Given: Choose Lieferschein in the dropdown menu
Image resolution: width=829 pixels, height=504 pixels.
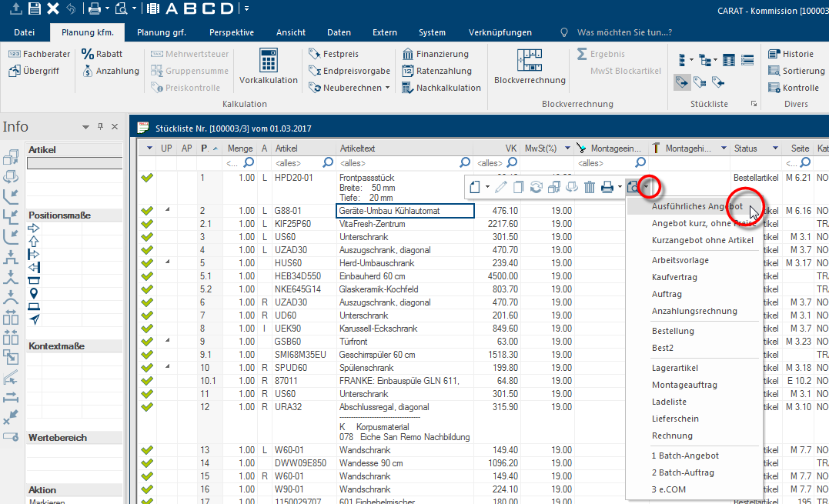Looking at the screenshot, I should (677, 419).
